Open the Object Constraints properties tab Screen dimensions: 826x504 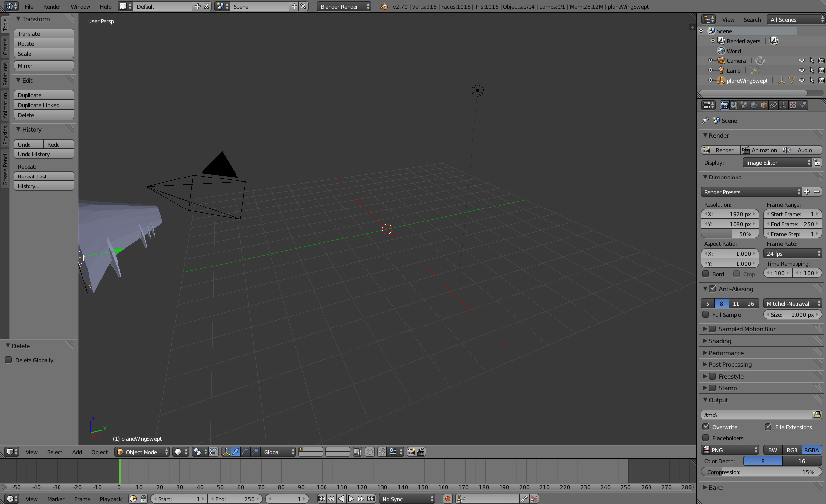point(773,105)
